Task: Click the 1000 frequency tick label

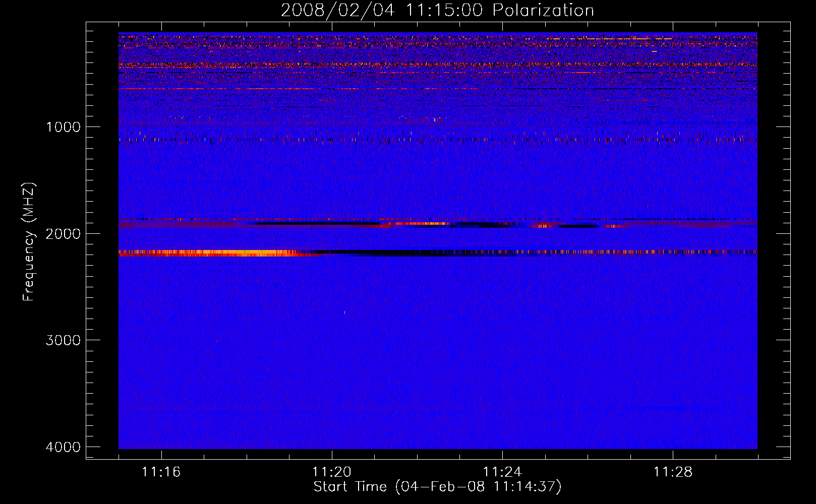Action: point(64,127)
